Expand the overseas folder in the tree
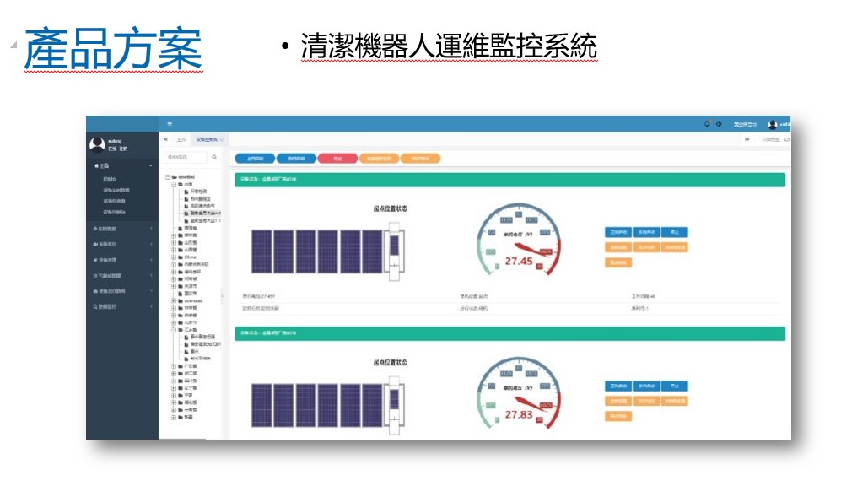The width and height of the screenshot is (868, 497). coord(174,300)
